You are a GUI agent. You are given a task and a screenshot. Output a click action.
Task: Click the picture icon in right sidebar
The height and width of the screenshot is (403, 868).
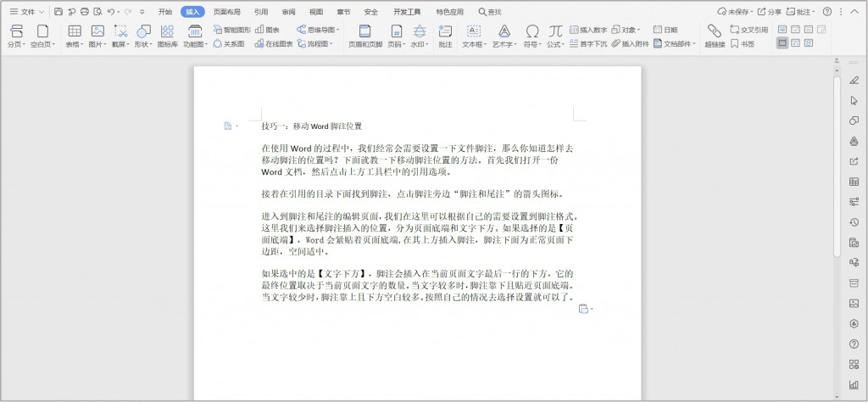[854, 303]
